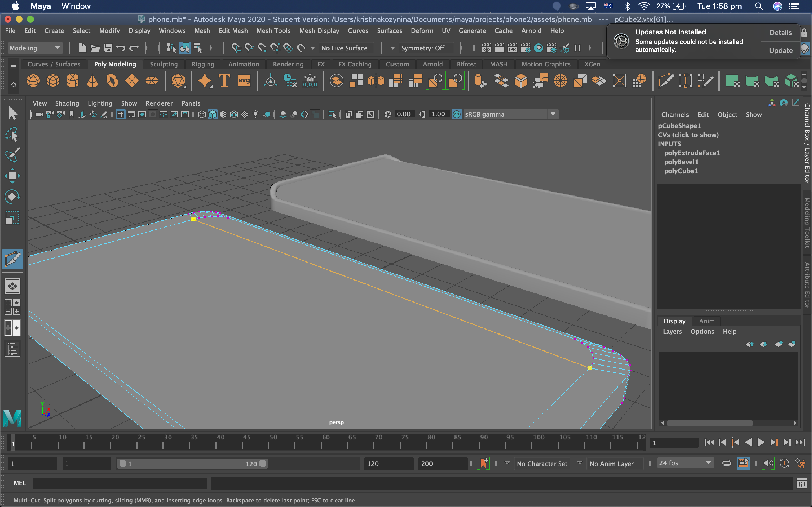Create a polygon cube from the shelf
The image size is (812, 507).
click(x=53, y=81)
